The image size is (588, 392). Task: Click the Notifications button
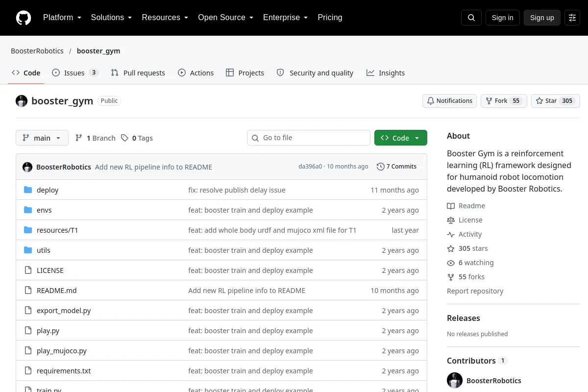(449, 101)
